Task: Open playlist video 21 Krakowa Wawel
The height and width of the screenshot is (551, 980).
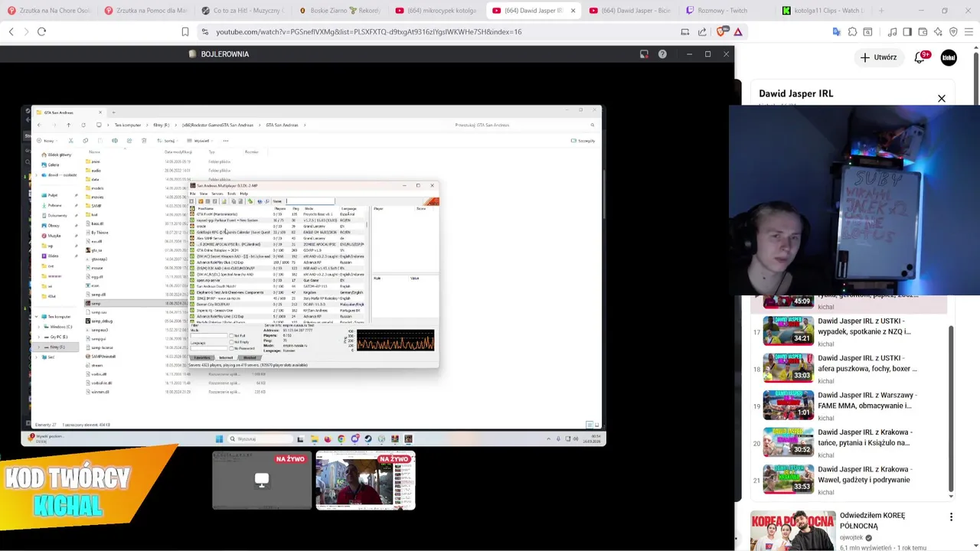Action: pyautogui.click(x=850, y=480)
